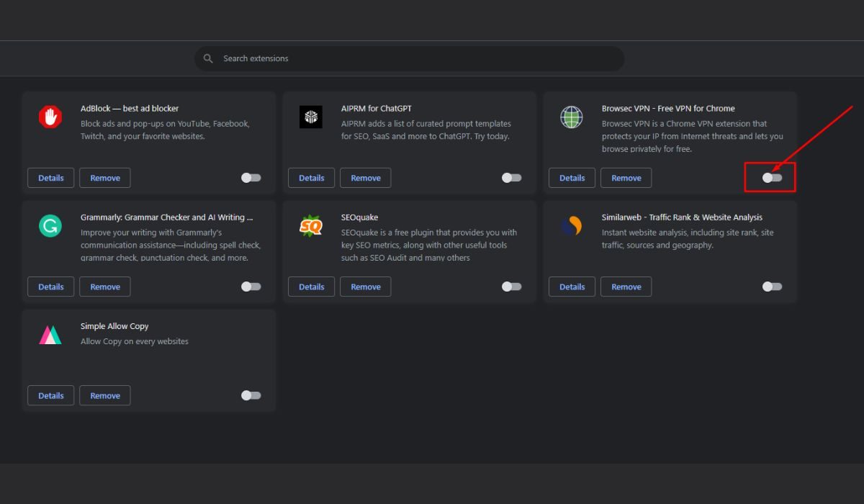Remove the AdBlock extension

(105, 178)
